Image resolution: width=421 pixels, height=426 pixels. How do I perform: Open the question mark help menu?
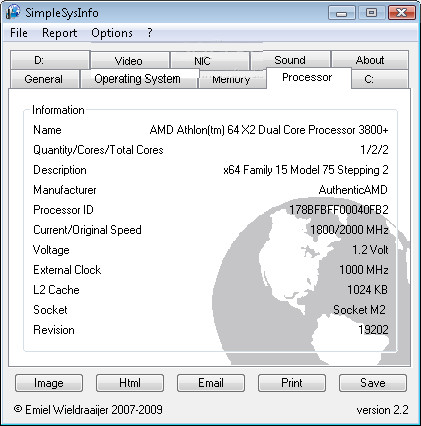point(150,33)
